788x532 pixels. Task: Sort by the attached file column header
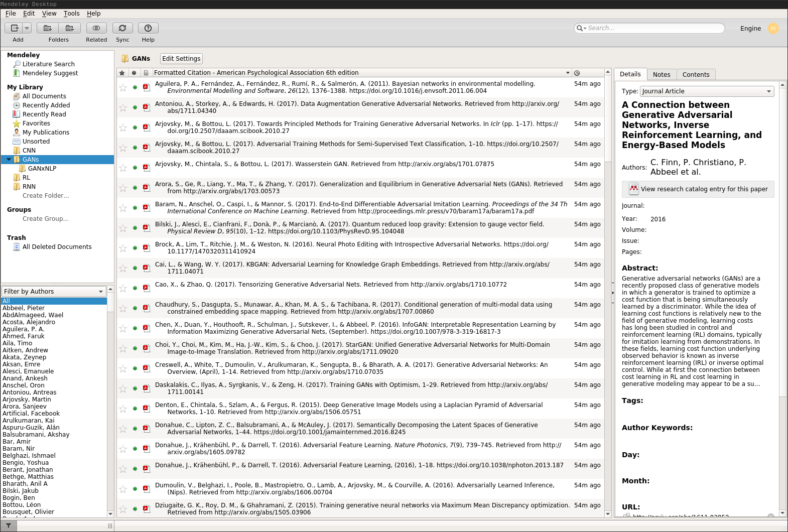[x=146, y=73]
